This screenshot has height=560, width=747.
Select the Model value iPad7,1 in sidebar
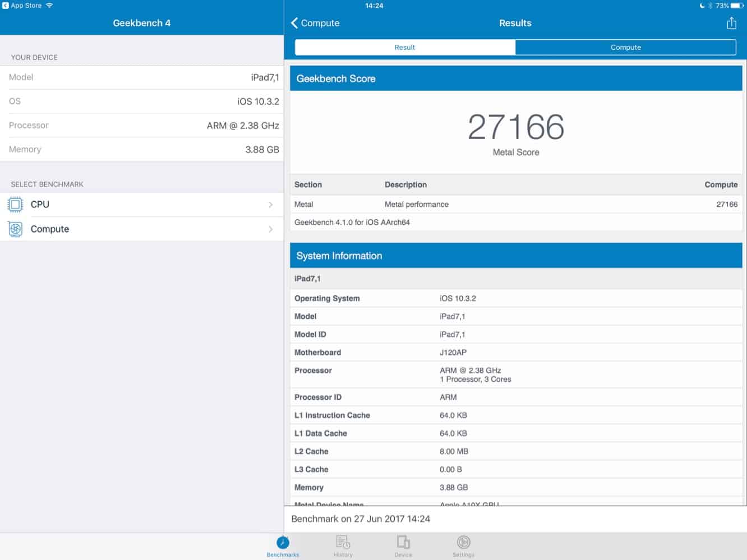pos(265,77)
